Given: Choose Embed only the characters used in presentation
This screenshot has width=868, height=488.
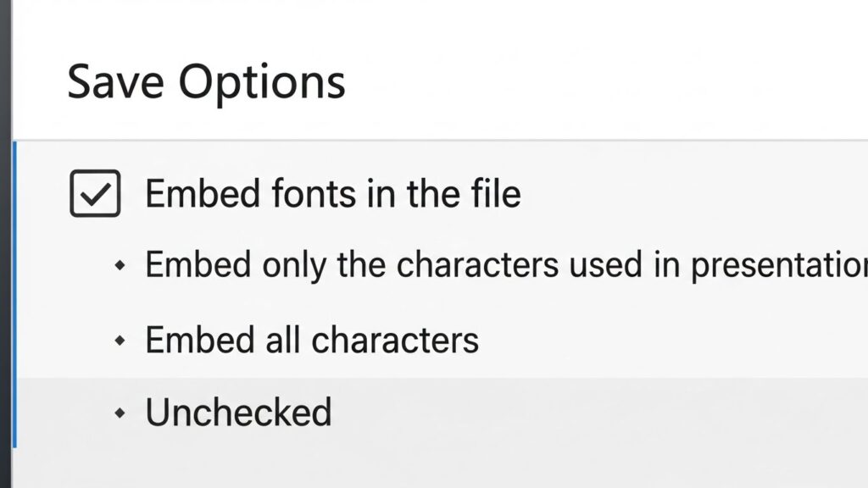Looking at the screenshot, I should [506, 265].
